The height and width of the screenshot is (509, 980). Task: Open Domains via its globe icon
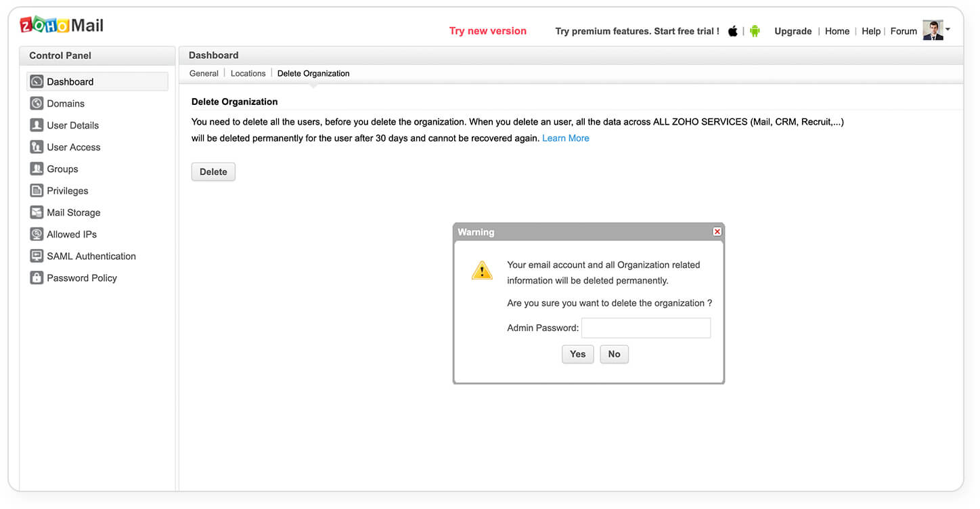(37, 104)
